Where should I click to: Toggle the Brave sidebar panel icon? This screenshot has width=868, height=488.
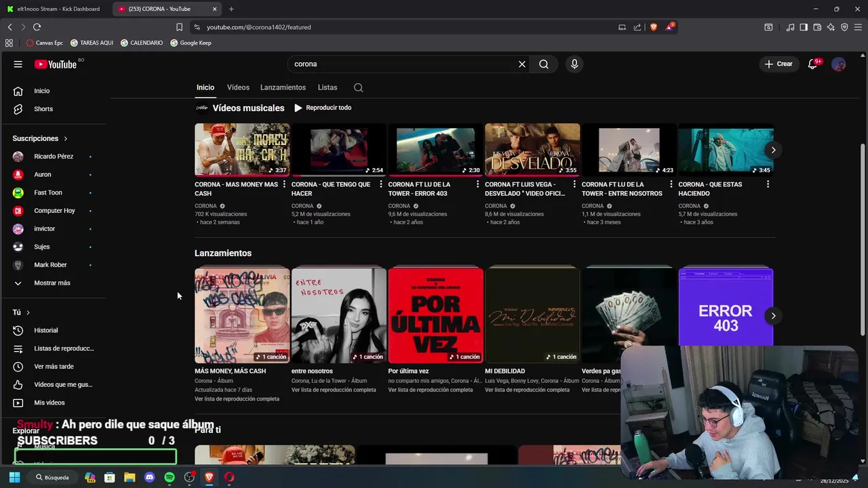click(804, 27)
